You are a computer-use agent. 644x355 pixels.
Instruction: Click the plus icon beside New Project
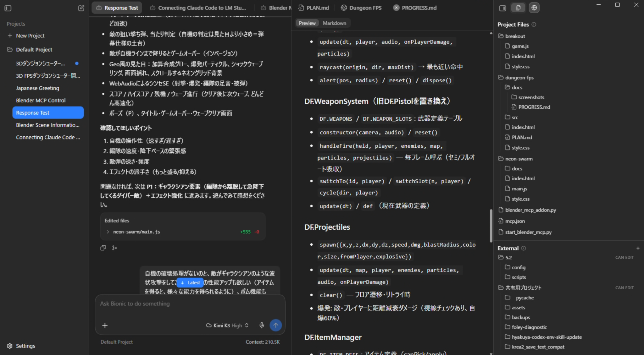point(10,35)
